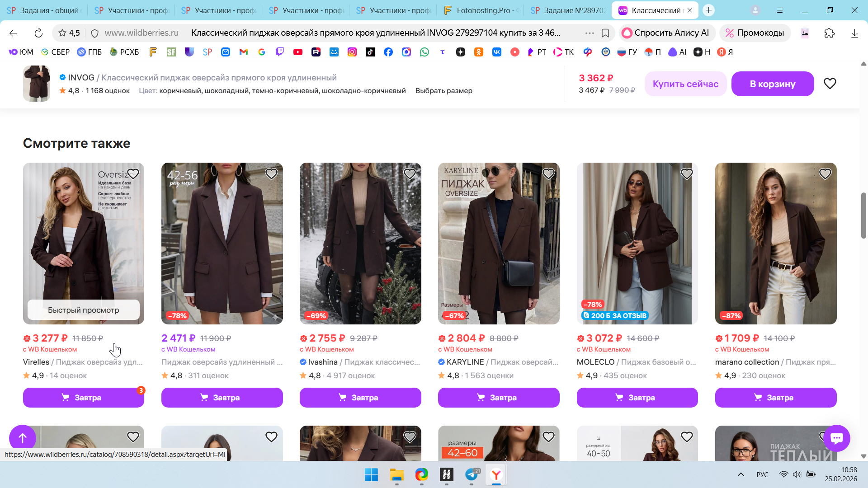Switch to the Fotohosting.Pro tab

(481, 10)
